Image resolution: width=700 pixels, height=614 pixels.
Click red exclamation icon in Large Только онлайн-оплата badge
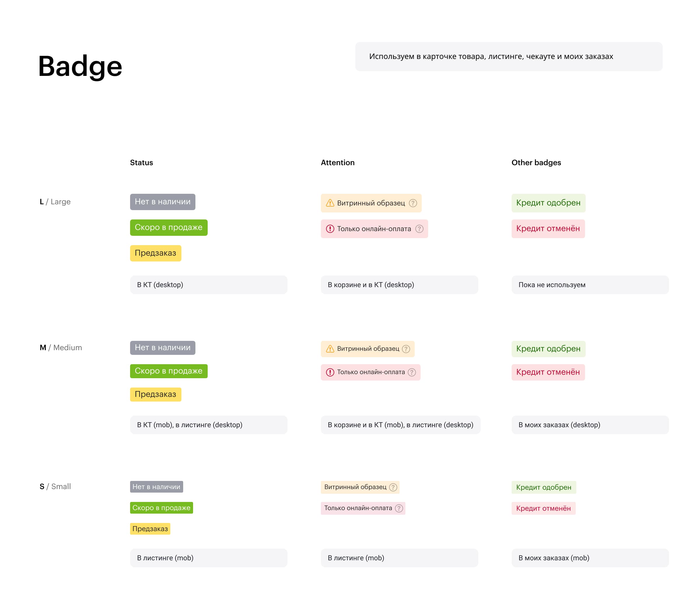point(330,229)
